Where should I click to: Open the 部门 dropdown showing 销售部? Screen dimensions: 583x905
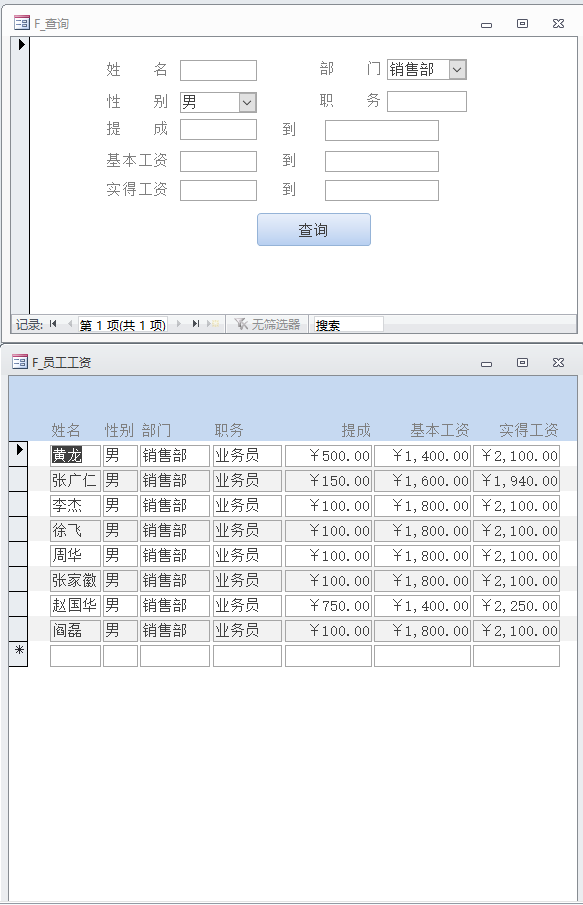457,70
